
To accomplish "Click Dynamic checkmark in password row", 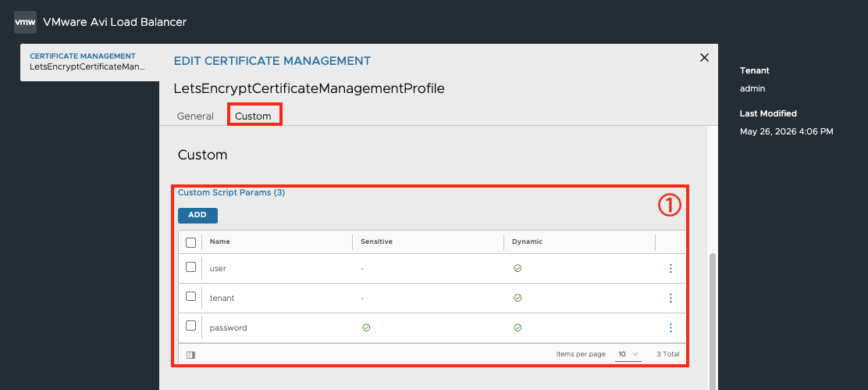I will 518,328.
